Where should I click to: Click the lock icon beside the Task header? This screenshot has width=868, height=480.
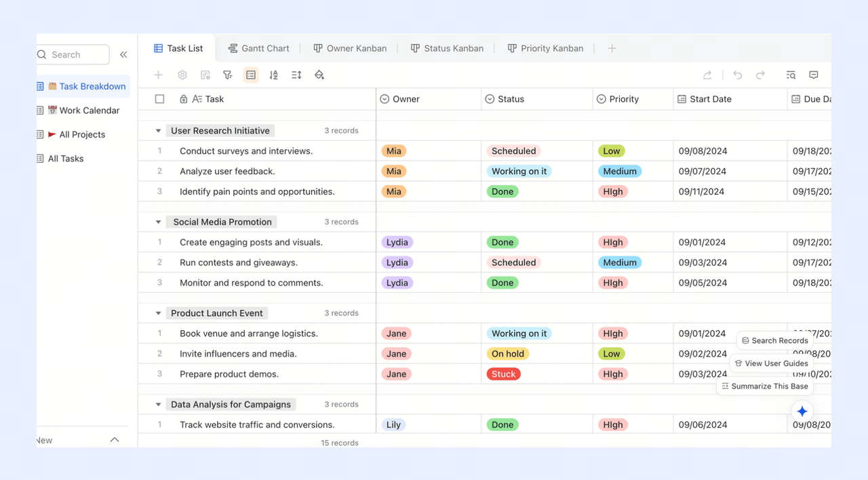tap(184, 99)
